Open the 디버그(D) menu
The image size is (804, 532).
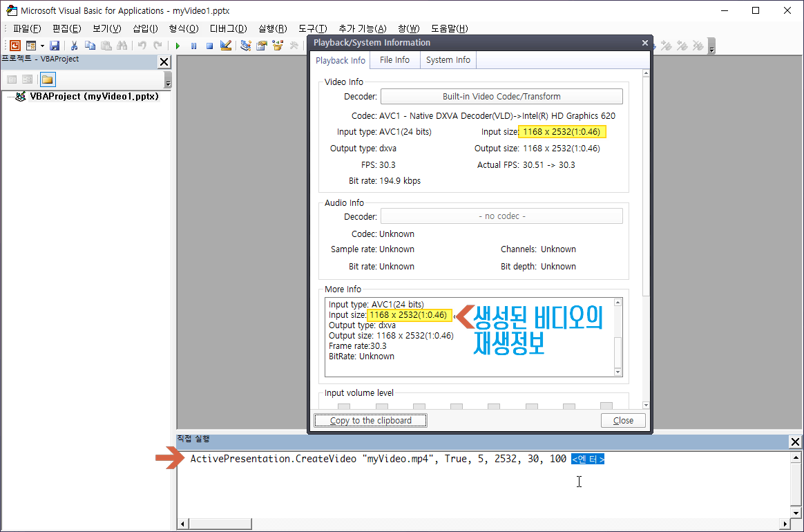(228, 28)
